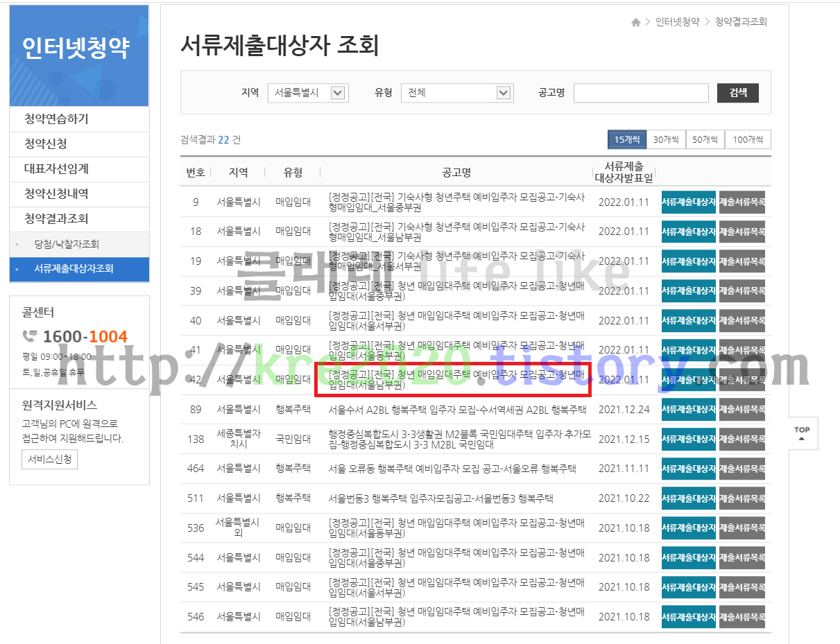Screen dimensions: 840x644
Task: Open 청약연습하기 menu
Action: click(x=79, y=119)
